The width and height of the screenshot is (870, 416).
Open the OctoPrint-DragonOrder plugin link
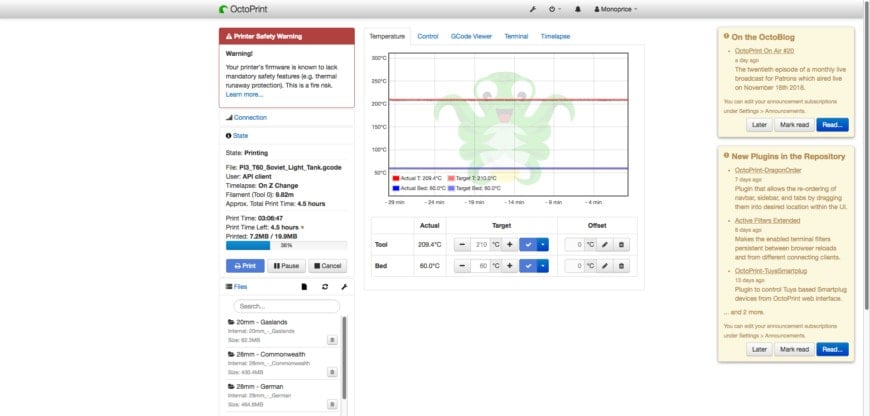(x=768, y=170)
